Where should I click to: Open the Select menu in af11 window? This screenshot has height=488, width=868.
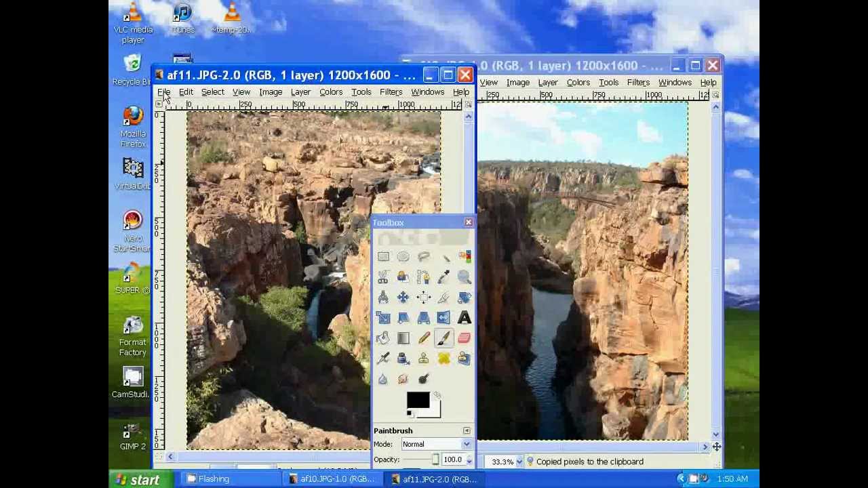click(212, 92)
